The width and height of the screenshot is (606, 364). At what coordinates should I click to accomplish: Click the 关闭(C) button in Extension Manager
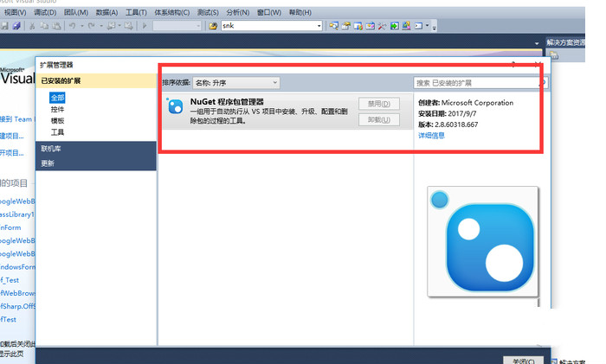[523, 361]
